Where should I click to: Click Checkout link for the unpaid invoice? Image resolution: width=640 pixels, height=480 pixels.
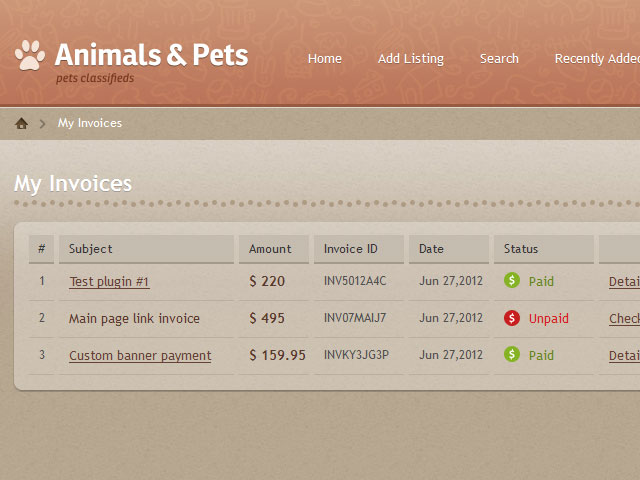[x=624, y=318]
